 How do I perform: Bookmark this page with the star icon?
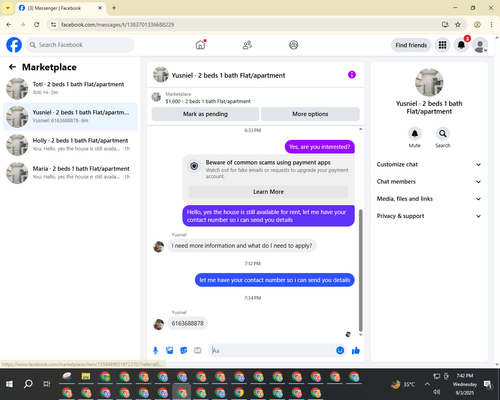point(458,25)
